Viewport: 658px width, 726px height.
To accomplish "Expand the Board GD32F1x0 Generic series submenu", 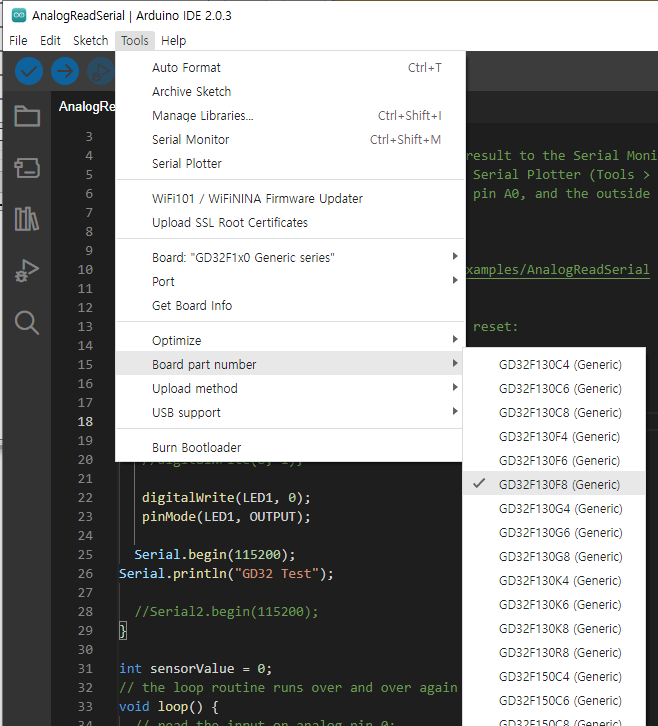I will [290, 257].
